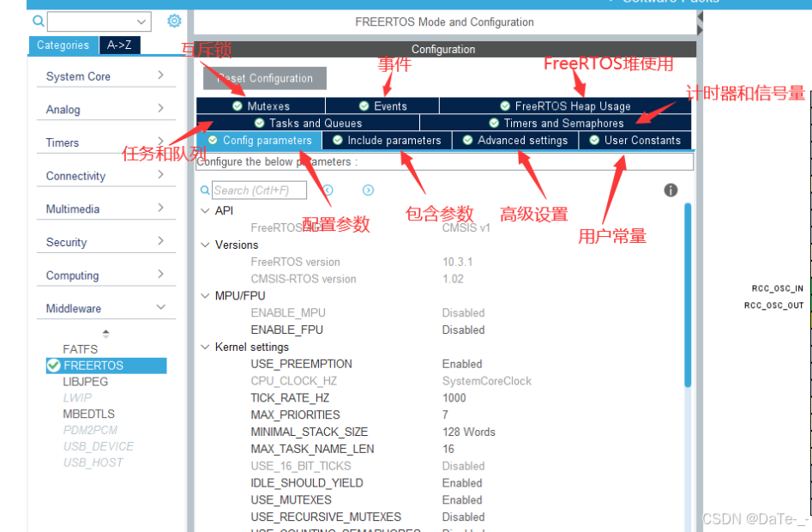Click the USE_MUTEXES Enabled value
Screen dimensions: 812x532
462,500
